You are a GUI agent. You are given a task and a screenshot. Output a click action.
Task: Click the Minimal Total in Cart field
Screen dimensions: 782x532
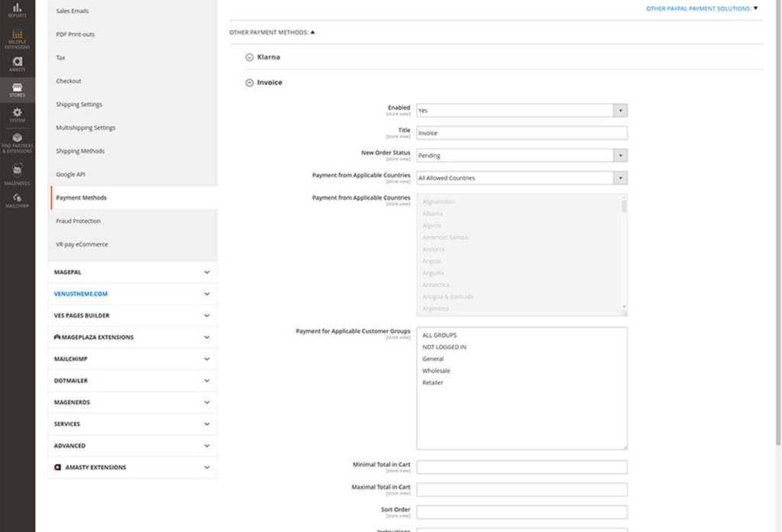[x=522, y=466]
